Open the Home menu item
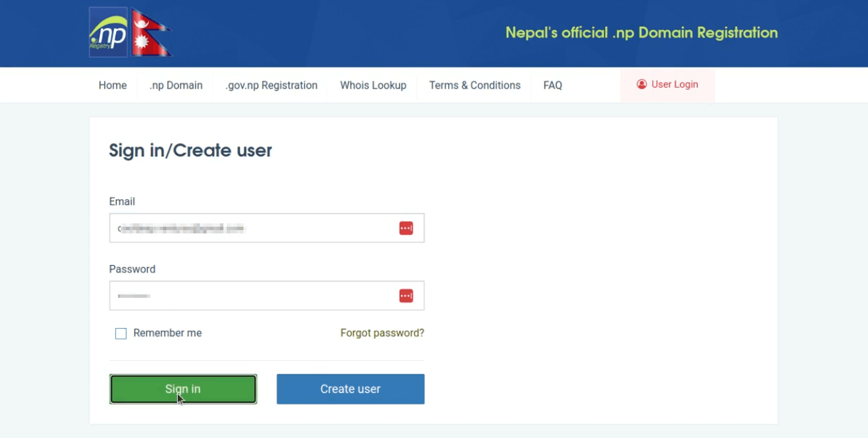Screen dimensions: 868x438 click(113, 85)
